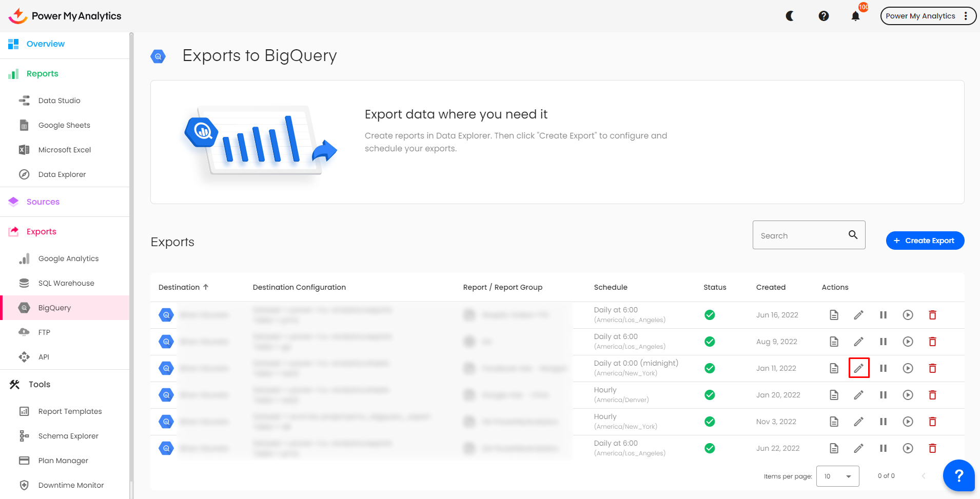This screenshot has width=980, height=499.
Task: View logs document icon for Nov 3, 2022 export
Action: (x=834, y=422)
